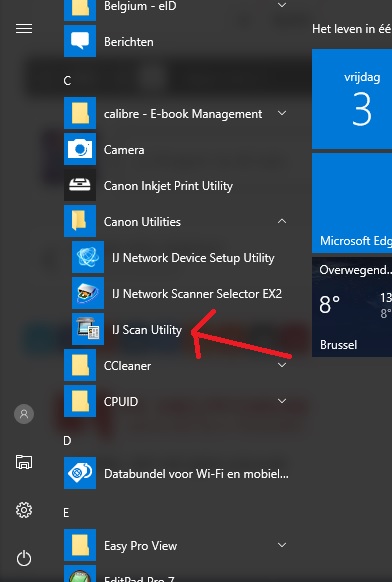Expand the CPUID folder chevron

pos(282,401)
